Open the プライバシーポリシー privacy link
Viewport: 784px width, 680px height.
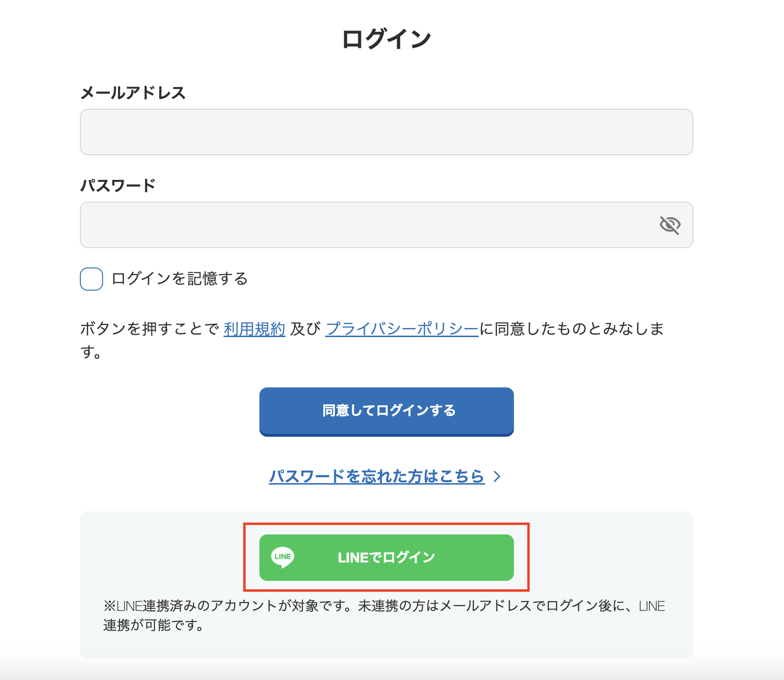point(402,328)
